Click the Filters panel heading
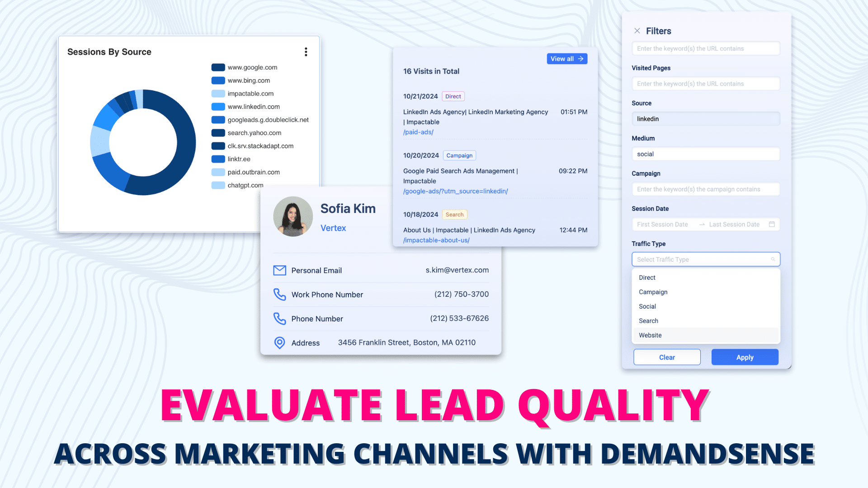The height and width of the screenshot is (488, 868). click(659, 31)
